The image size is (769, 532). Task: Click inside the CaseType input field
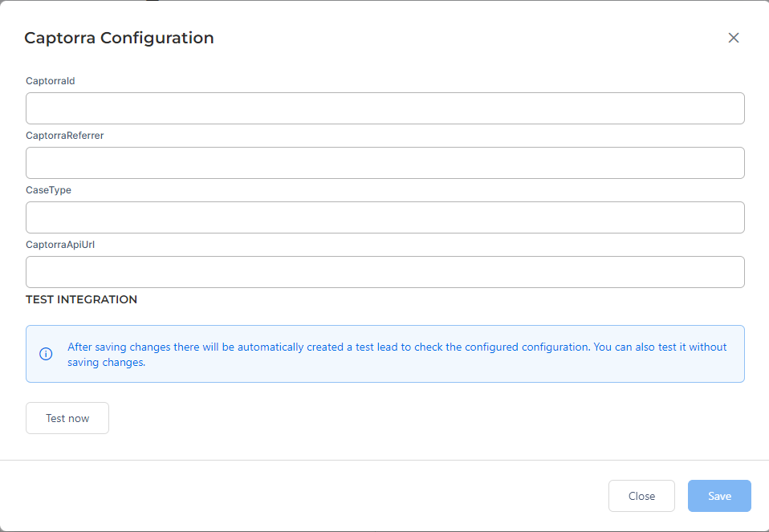click(384, 217)
